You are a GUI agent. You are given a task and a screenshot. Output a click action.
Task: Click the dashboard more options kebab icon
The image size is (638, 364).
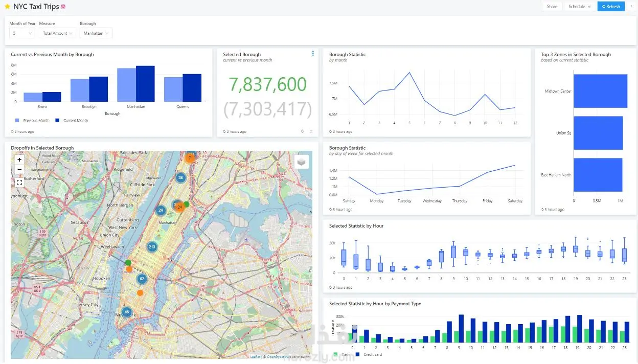pyautogui.click(x=631, y=7)
